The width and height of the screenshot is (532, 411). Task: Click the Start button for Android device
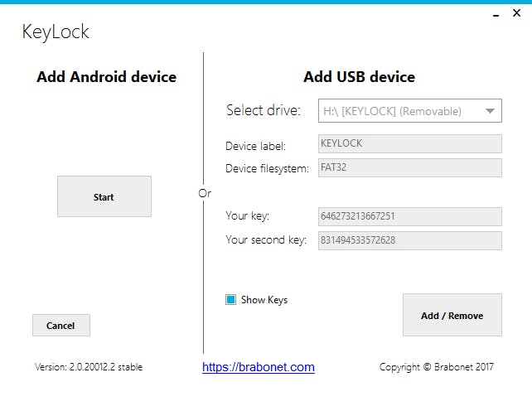click(x=104, y=196)
